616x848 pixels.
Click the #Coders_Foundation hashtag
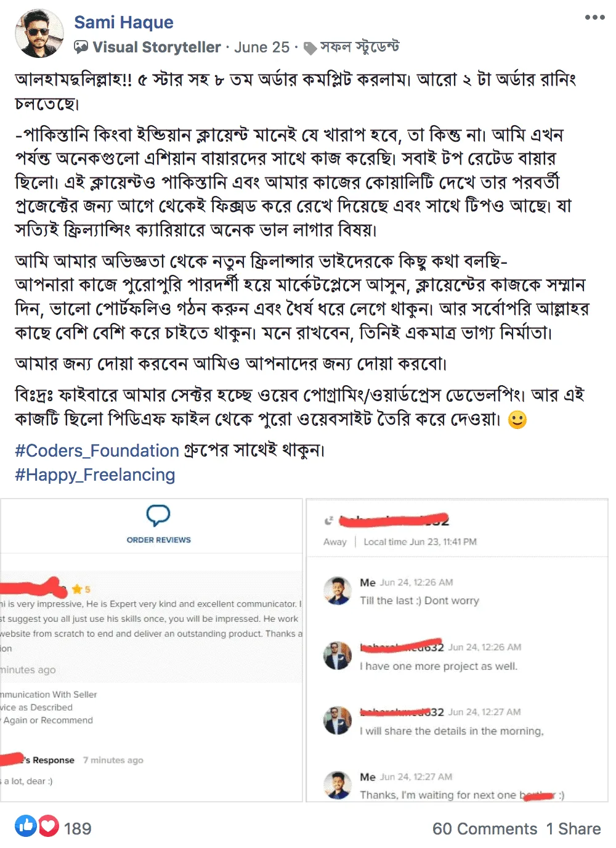click(97, 450)
